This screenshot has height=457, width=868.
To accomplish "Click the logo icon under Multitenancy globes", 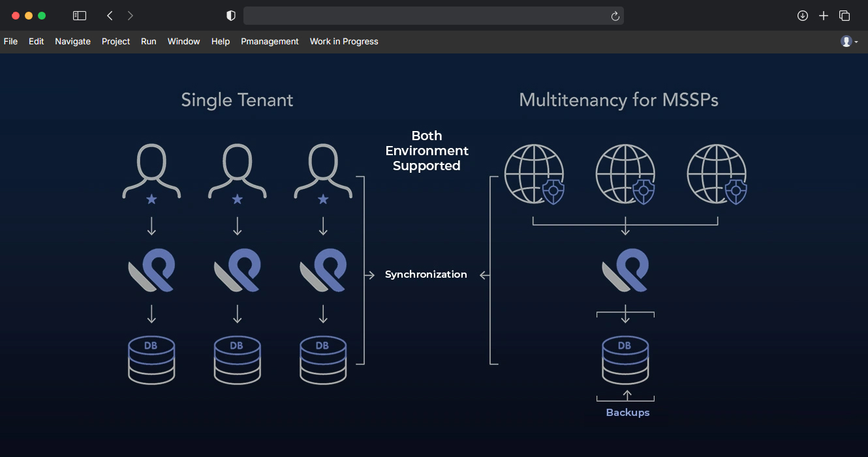I will [x=625, y=270].
